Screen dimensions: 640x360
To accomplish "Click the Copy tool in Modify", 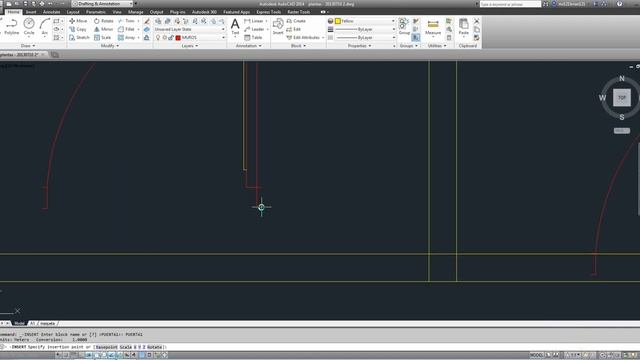I will tap(78, 29).
